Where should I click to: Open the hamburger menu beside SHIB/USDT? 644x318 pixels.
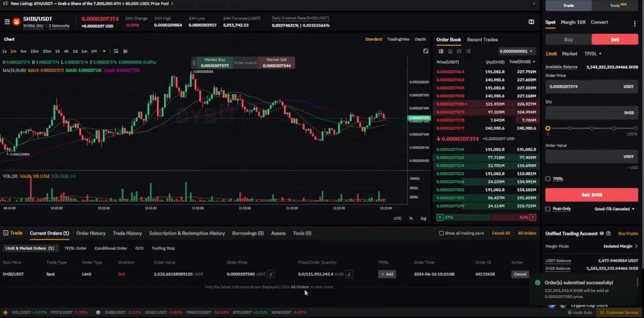click(7, 22)
